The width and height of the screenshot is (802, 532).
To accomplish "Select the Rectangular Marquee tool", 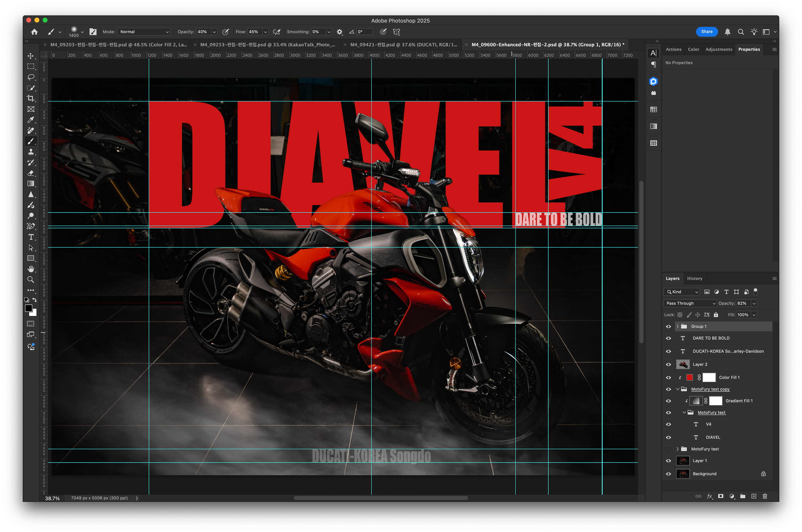I will pos(31,67).
